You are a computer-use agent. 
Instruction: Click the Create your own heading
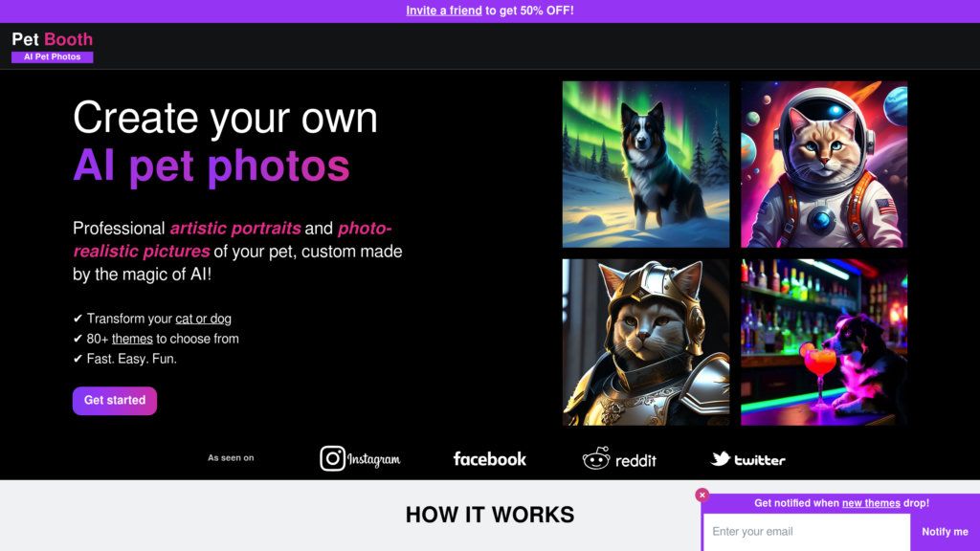[225, 118]
